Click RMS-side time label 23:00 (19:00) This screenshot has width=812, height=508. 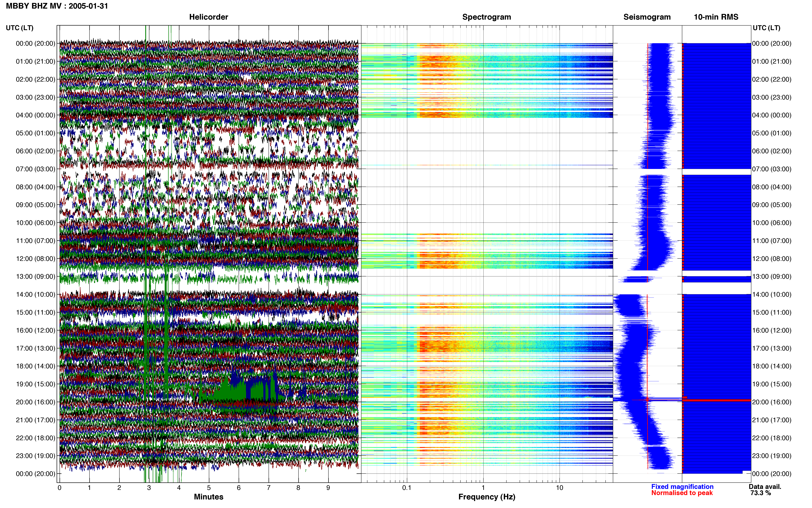pos(772,456)
